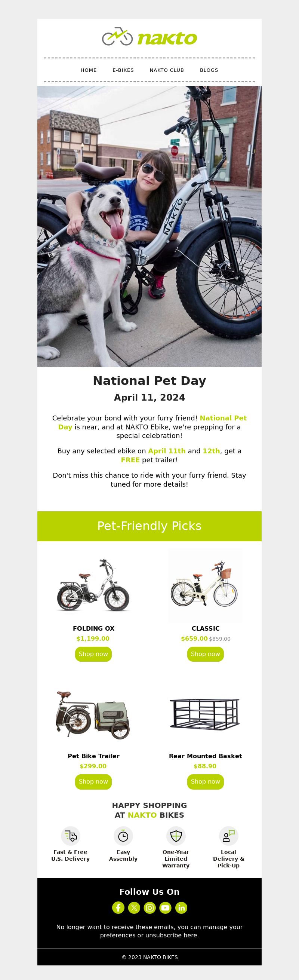Screen dimensions: 299x980
Task: Click the Local Delivery & Pick-Up icon
Action: click(x=229, y=836)
